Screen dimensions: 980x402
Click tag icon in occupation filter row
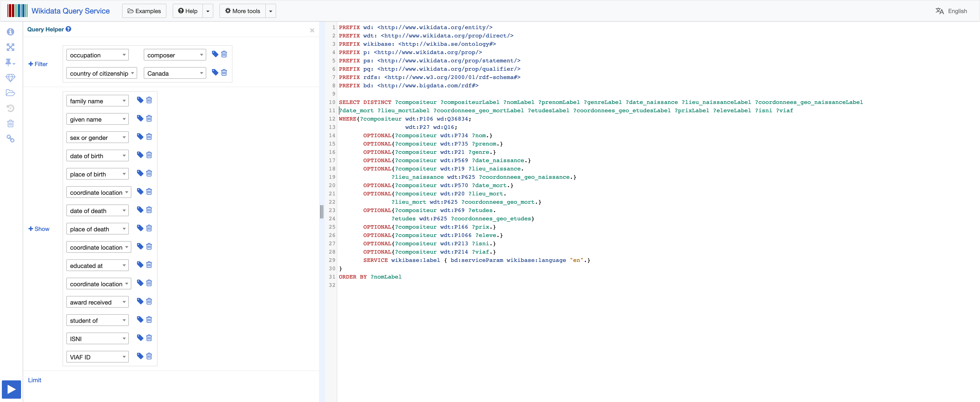[215, 54]
